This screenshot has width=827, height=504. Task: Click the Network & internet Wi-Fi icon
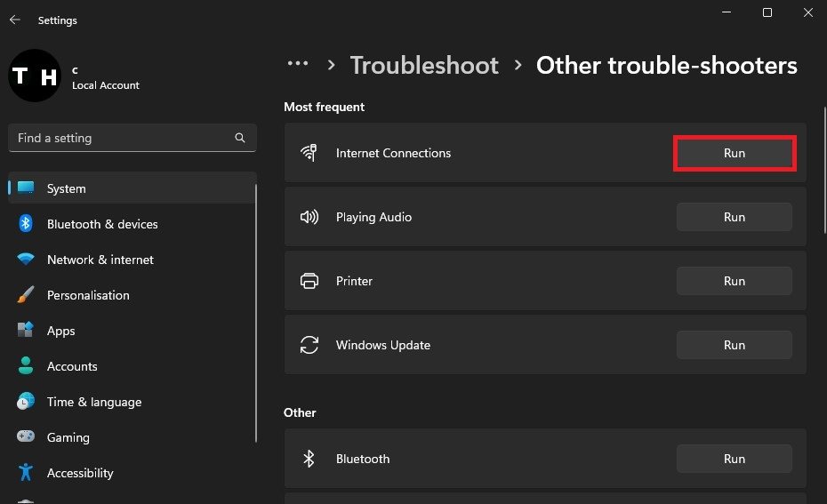tap(26, 260)
